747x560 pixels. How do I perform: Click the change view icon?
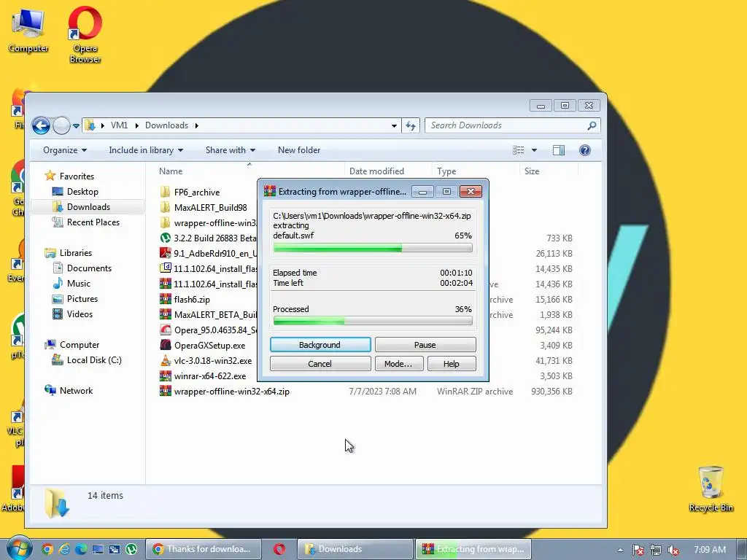coord(519,150)
